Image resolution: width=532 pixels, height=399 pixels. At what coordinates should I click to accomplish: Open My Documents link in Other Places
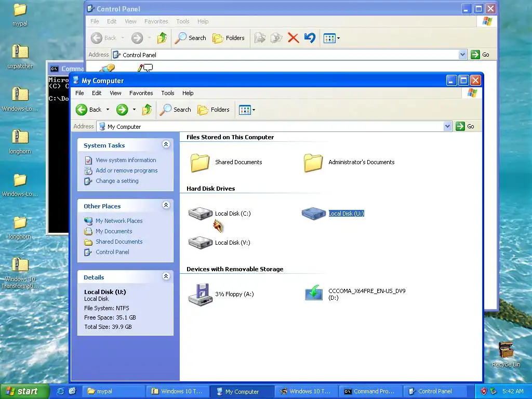[114, 231]
